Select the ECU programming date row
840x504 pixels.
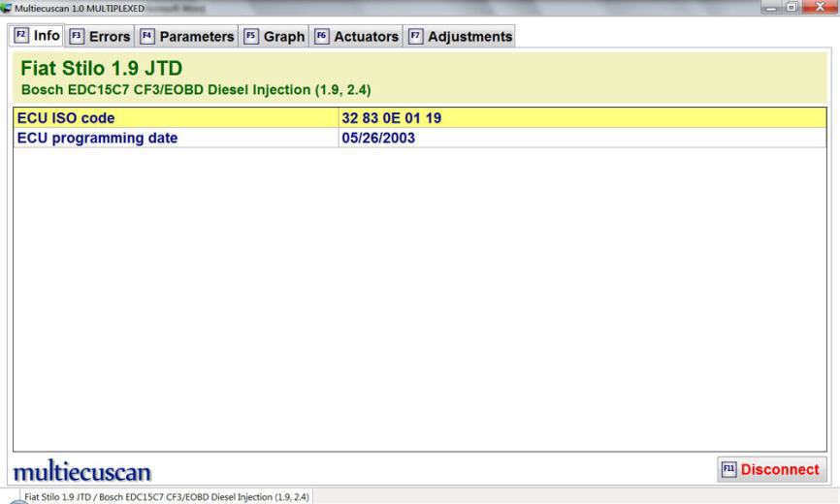click(x=97, y=138)
